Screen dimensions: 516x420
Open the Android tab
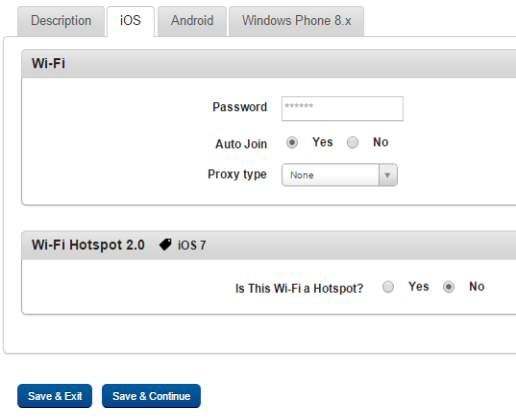192,21
